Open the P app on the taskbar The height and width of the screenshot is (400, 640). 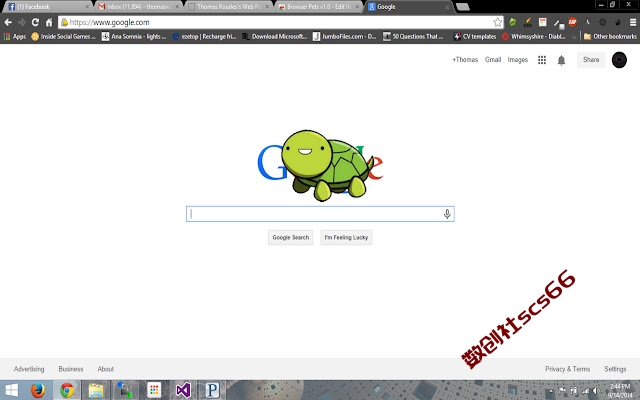212,390
